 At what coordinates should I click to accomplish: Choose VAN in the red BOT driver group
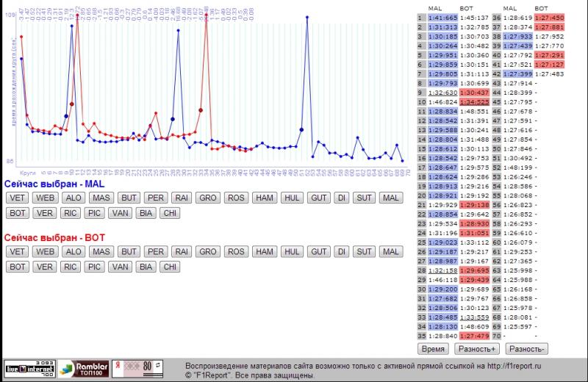click(x=119, y=267)
